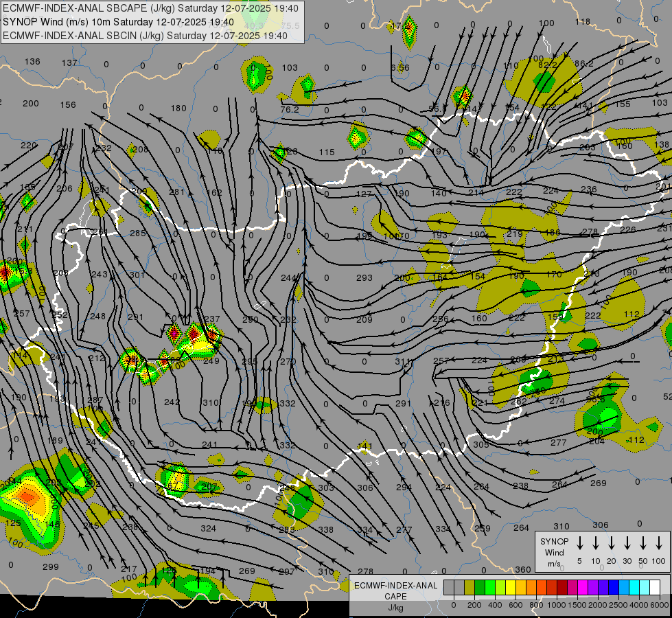672x618 pixels.
Task: Click the map value 281
Action: point(176,192)
